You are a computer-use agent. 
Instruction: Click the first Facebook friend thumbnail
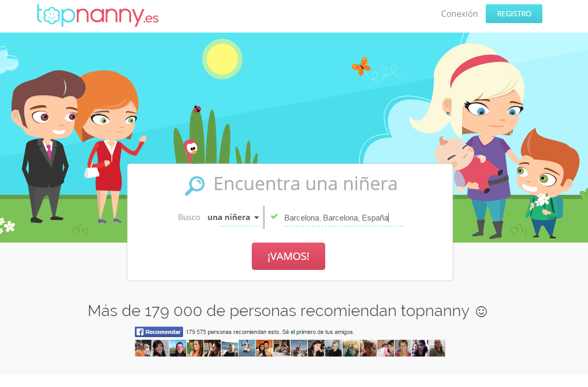[x=143, y=348]
